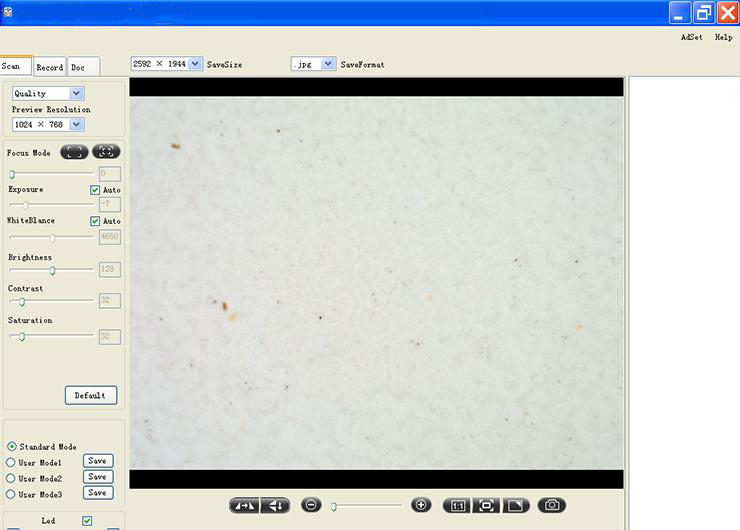Click the Focus slider handle

(12, 174)
